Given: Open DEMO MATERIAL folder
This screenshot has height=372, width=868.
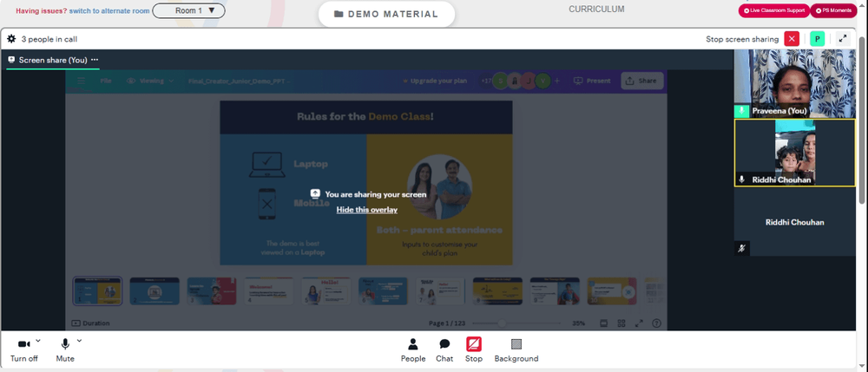Looking at the screenshot, I should 386,15.
